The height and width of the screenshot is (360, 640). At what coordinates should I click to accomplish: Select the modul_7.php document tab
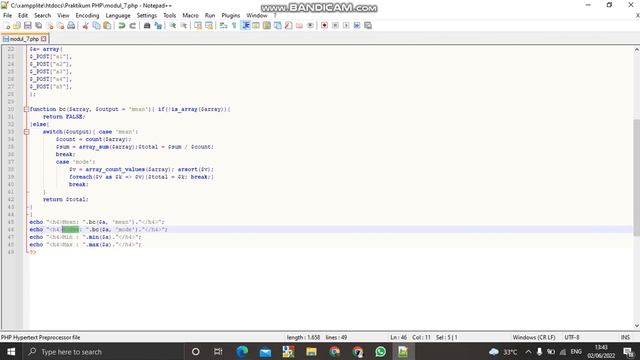click(x=24, y=39)
